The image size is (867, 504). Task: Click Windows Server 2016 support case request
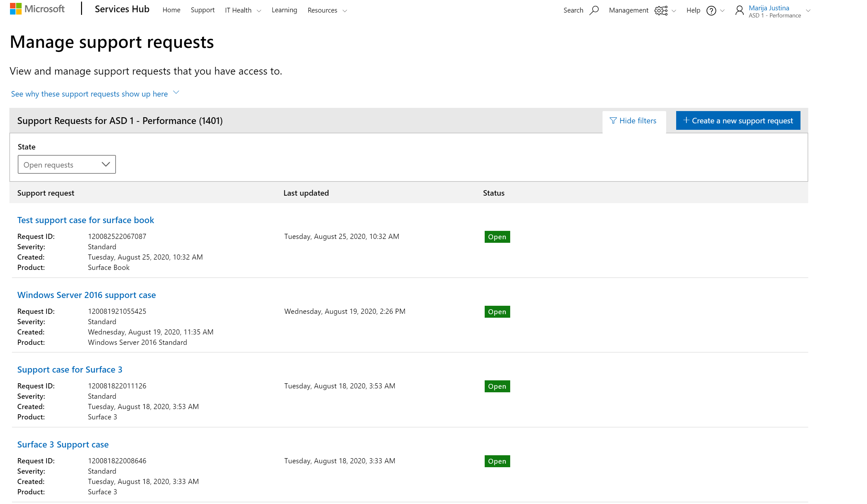pyautogui.click(x=87, y=294)
